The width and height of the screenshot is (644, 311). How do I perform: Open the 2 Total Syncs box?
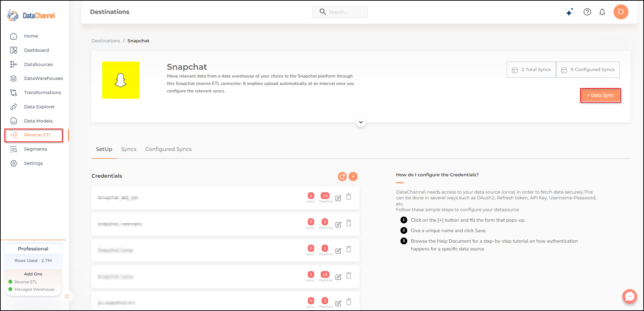click(531, 70)
